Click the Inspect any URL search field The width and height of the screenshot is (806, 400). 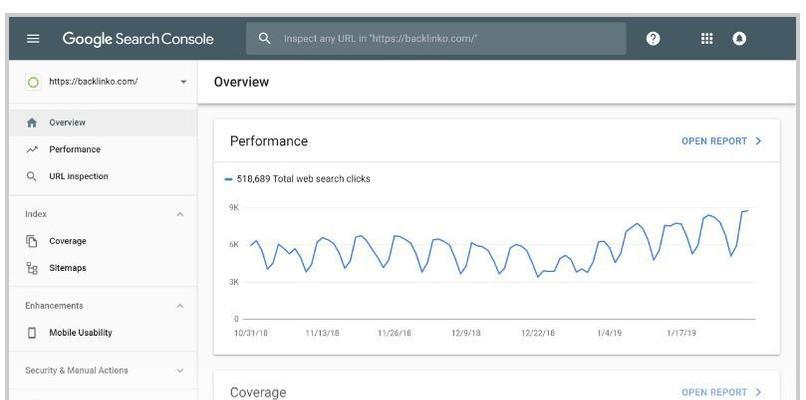(436, 39)
